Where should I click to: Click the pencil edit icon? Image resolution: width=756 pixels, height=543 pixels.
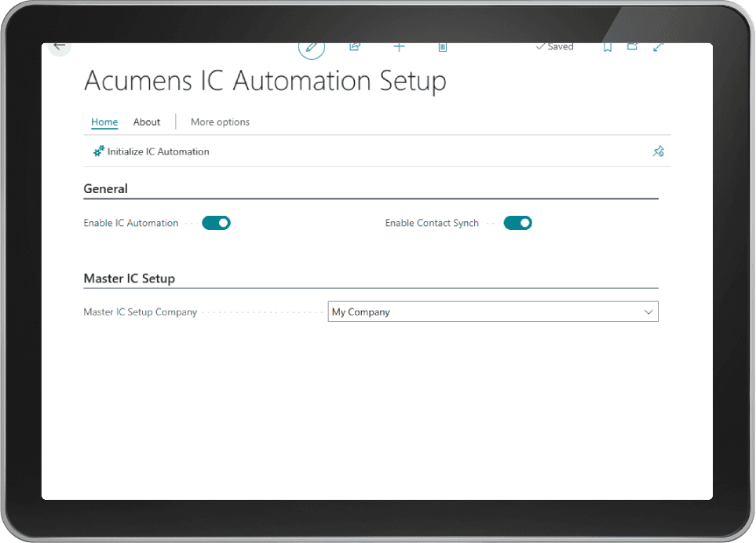point(312,48)
